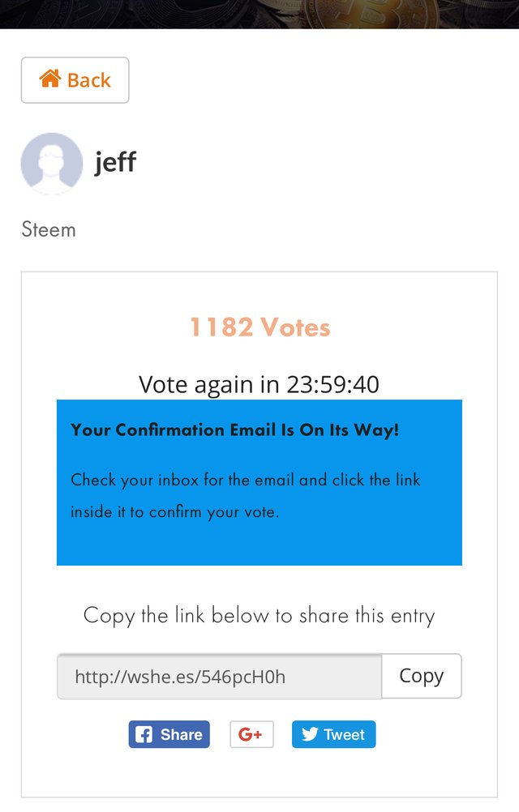This screenshot has height=812, width=519.
Task: Click the wshe.es share link field
Action: tap(219, 677)
